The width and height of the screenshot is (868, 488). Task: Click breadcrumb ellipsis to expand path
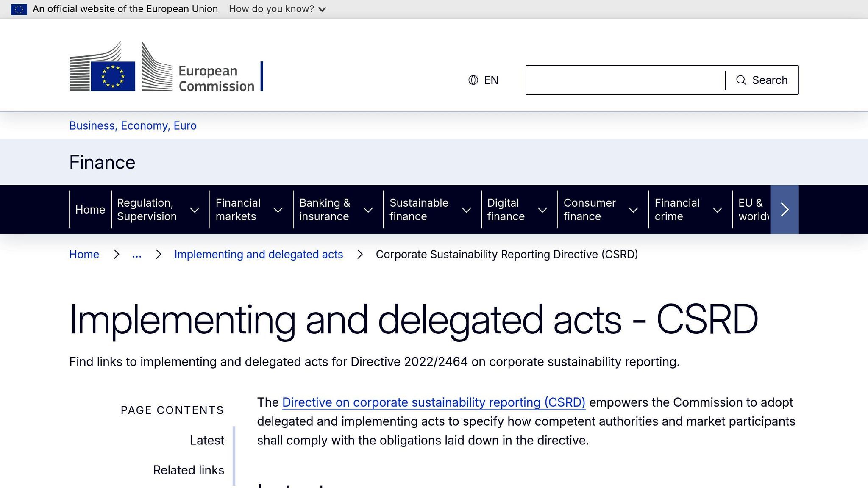(136, 255)
